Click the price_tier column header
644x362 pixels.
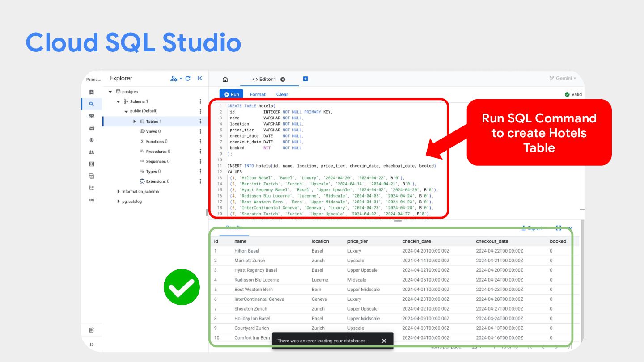coord(358,241)
